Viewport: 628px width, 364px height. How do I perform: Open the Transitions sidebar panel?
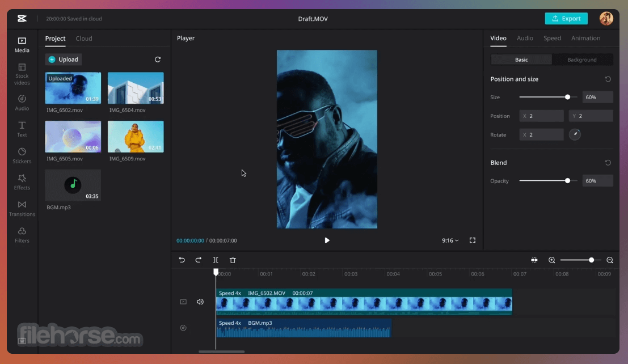(22, 208)
